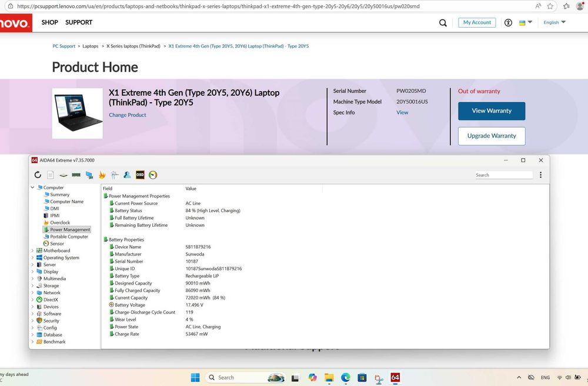The image size is (588, 386).
Task: Click the browser favorites star icon
Action: coord(550,6)
